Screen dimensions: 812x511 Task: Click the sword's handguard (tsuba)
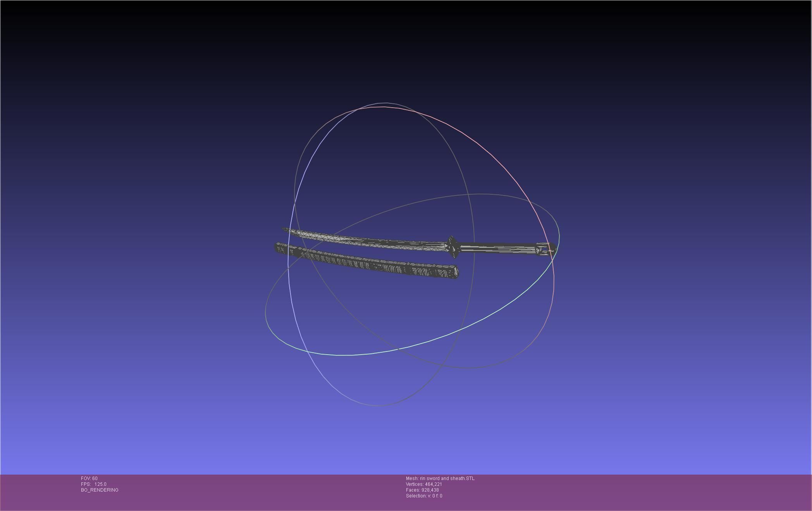pyautogui.click(x=452, y=247)
